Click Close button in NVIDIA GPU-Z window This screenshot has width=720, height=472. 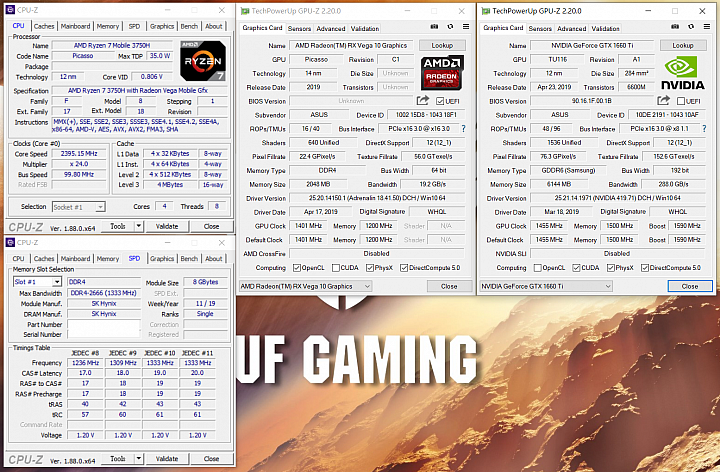690,286
